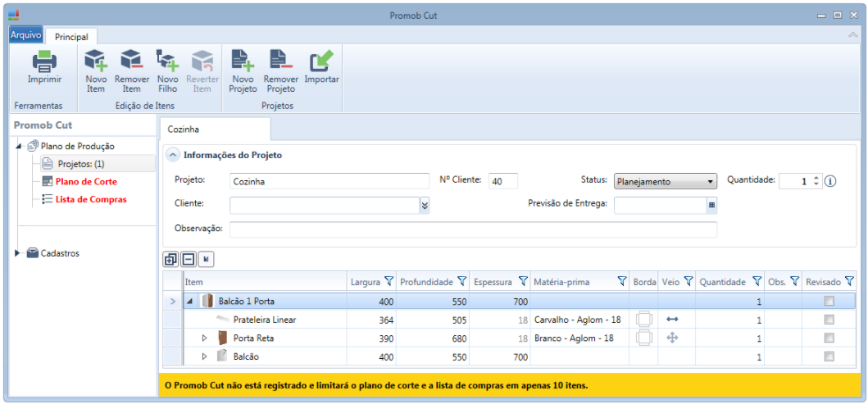This screenshot has height=404, width=868.
Task: Click the Reverter Item icon
Action: pos(202,61)
